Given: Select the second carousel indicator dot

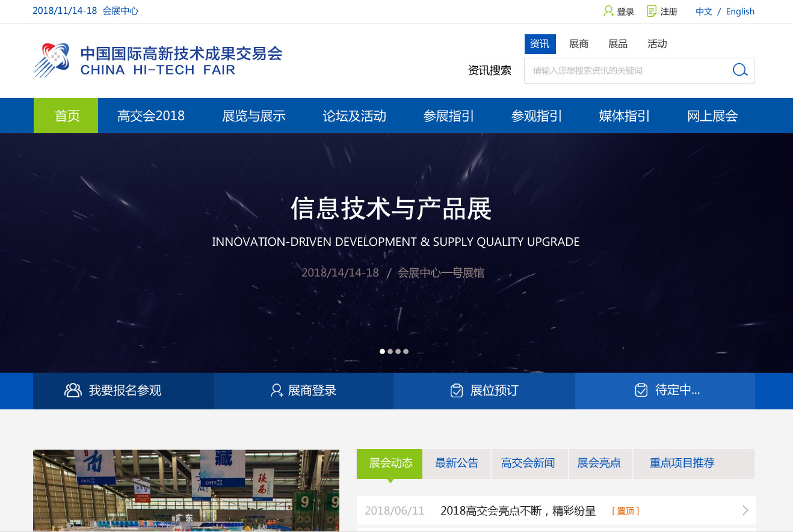Looking at the screenshot, I should (390, 351).
